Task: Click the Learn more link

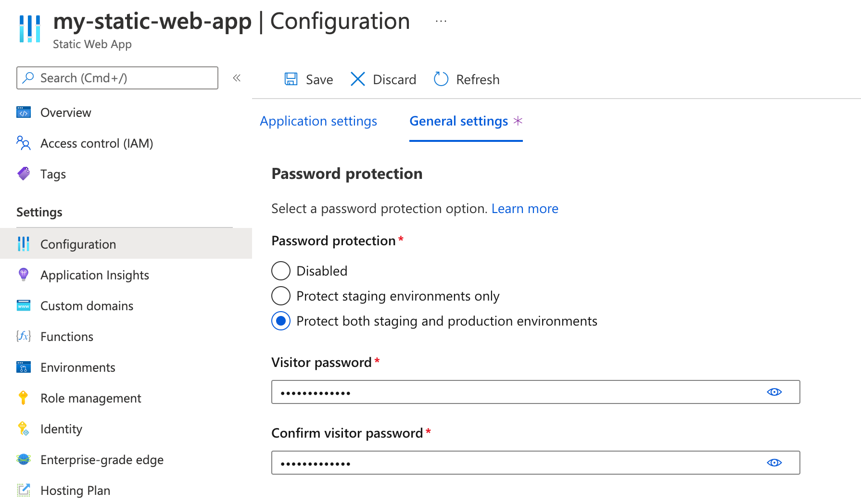Action: pos(525,208)
